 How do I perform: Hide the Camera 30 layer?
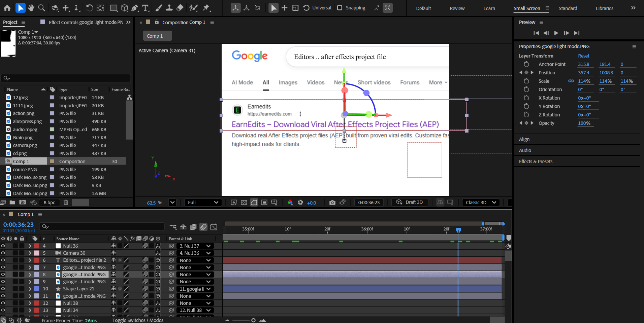tap(3, 253)
